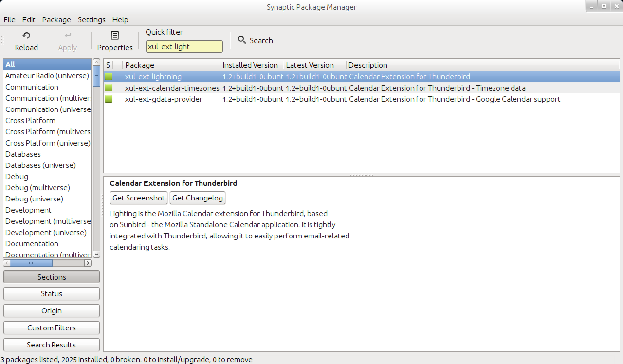Select the Development section
The width and height of the screenshot is (623, 364).
(48, 210)
